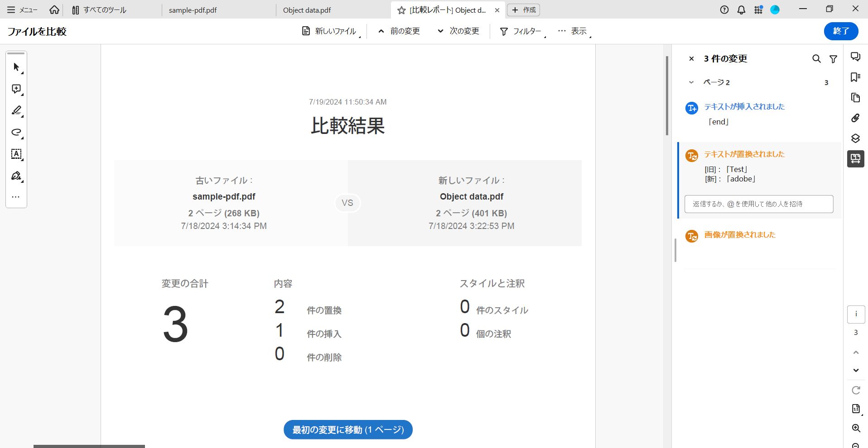The image size is (868, 448).
Task: Click the reply input field for the replacement change
Action: pyautogui.click(x=758, y=204)
